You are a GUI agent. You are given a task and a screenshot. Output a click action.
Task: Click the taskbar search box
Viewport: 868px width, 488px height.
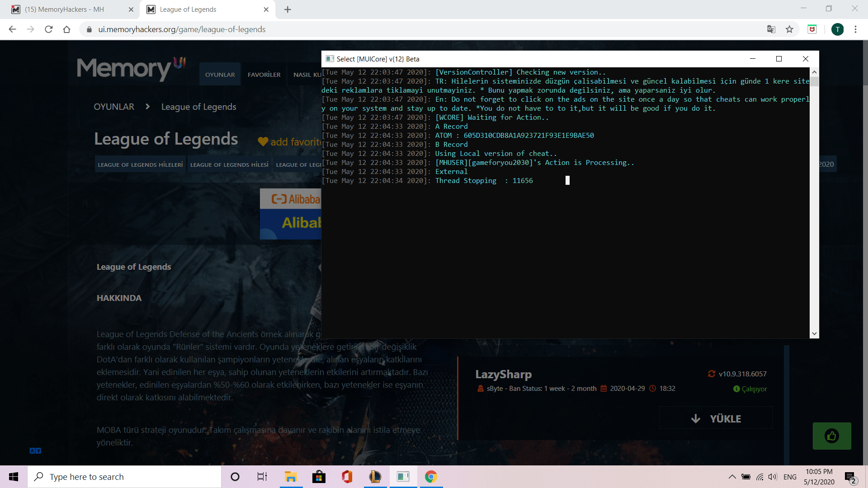click(124, 477)
